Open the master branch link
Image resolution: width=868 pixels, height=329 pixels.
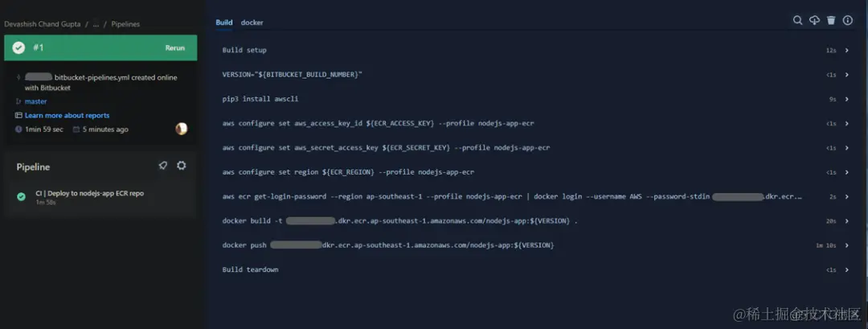pos(36,102)
